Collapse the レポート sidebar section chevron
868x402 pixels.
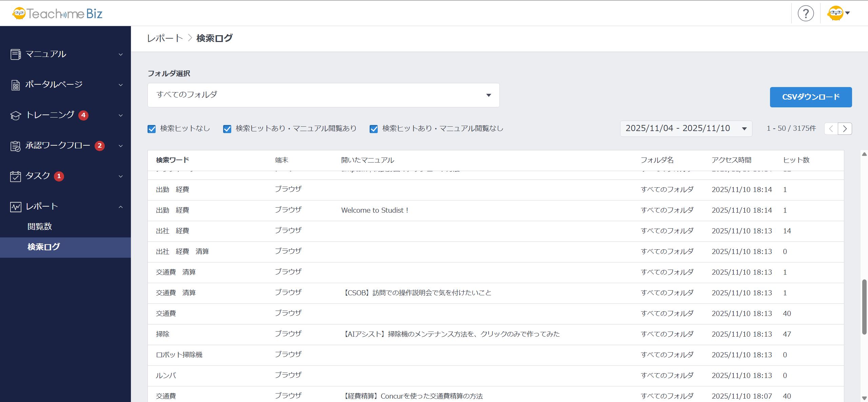pyautogui.click(x=121, y=207)
